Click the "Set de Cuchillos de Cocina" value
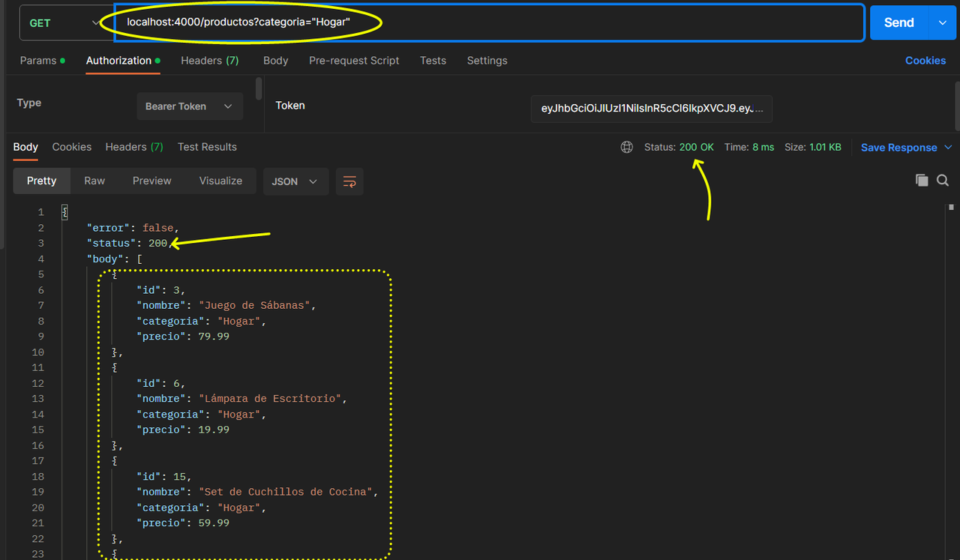The height and width of the screenshot is (560, 960). pos(285,492)
